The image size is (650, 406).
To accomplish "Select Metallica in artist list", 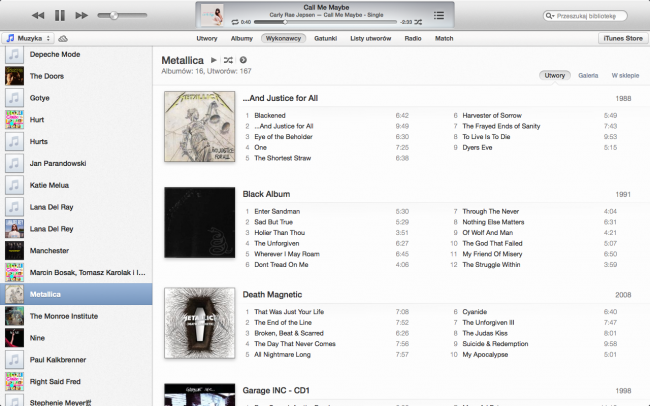I will point(76,294).
